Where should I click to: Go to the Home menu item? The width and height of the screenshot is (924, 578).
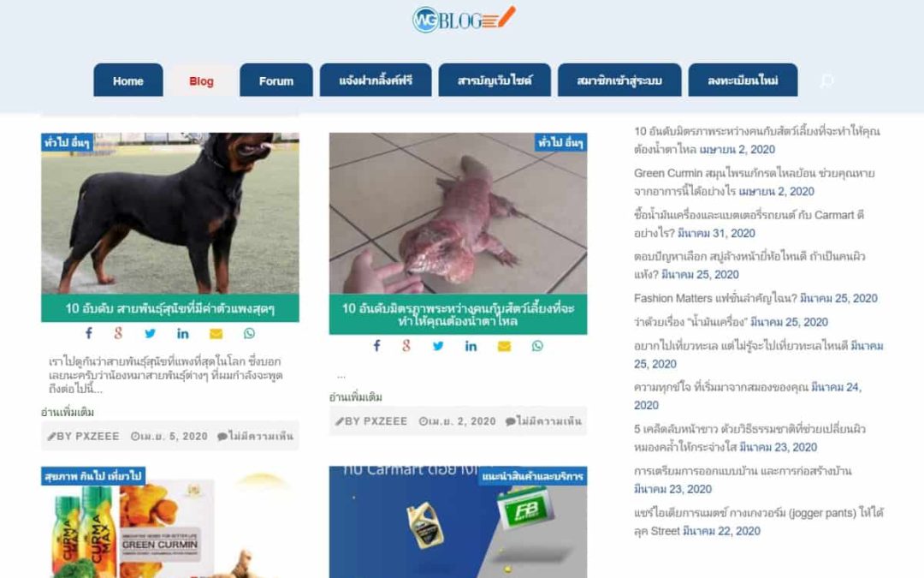point(127,80)
